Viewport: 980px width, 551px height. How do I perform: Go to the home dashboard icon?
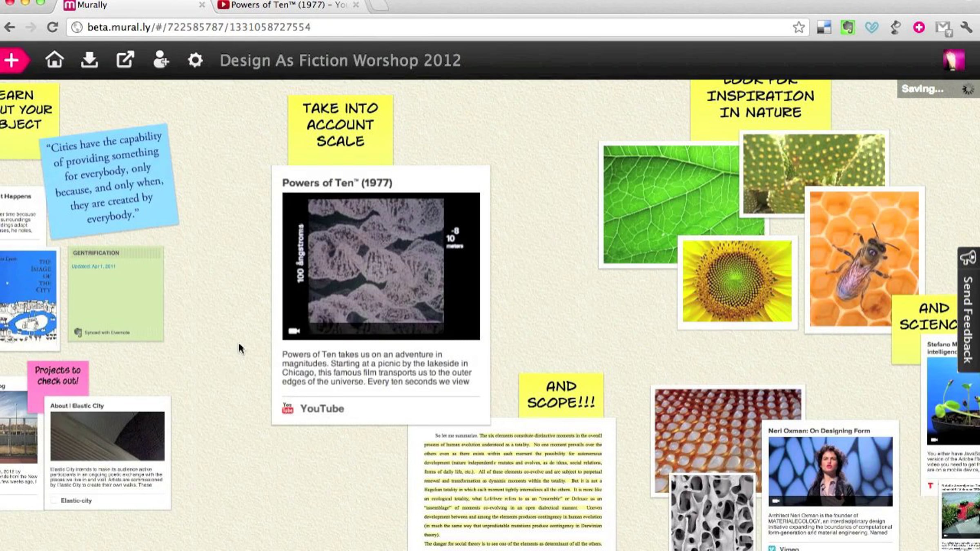54,60
